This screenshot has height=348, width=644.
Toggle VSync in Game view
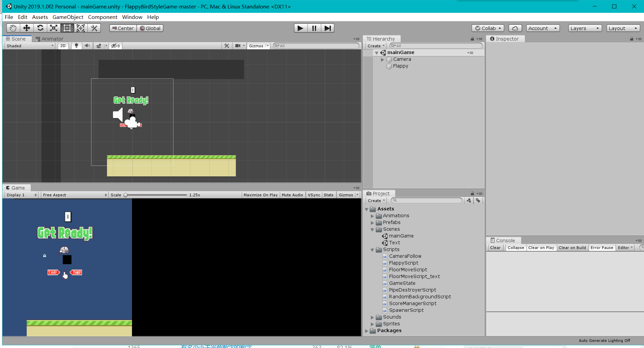(314, 195)
